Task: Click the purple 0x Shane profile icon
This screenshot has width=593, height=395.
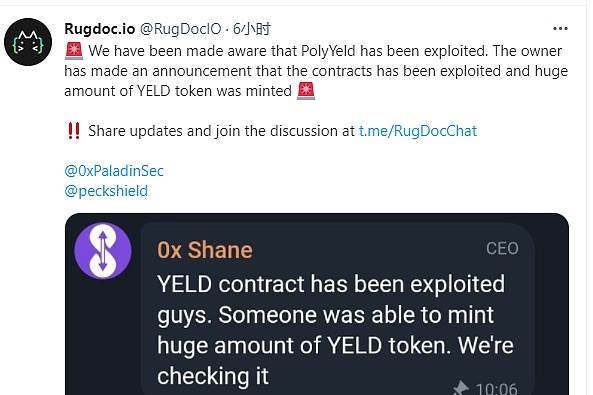Action: 103,251
